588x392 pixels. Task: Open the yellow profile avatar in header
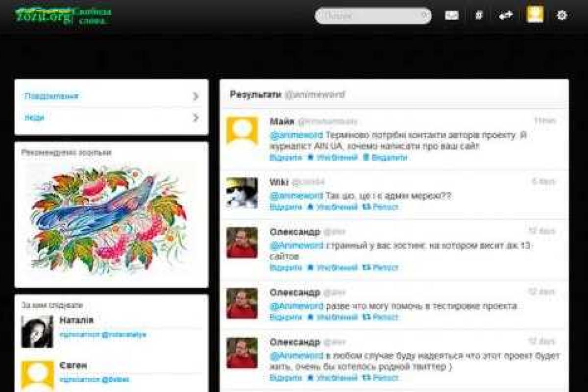(535, 15)
